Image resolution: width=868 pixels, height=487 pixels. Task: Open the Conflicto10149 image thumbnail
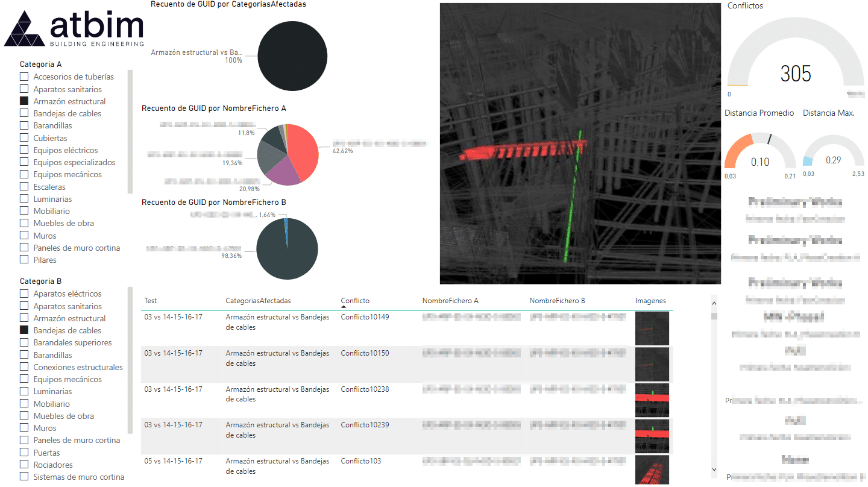(x=652, y=328)
